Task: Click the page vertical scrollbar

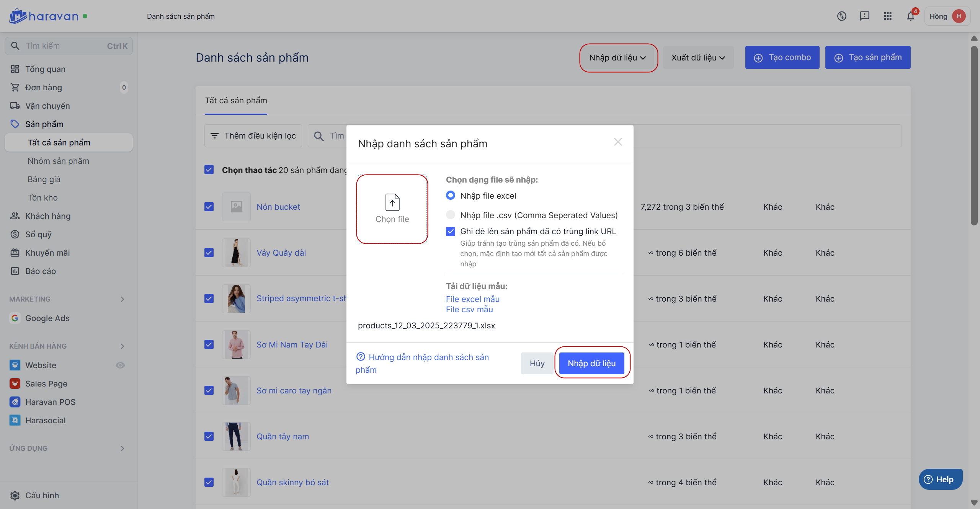Action: click(974, 136)
